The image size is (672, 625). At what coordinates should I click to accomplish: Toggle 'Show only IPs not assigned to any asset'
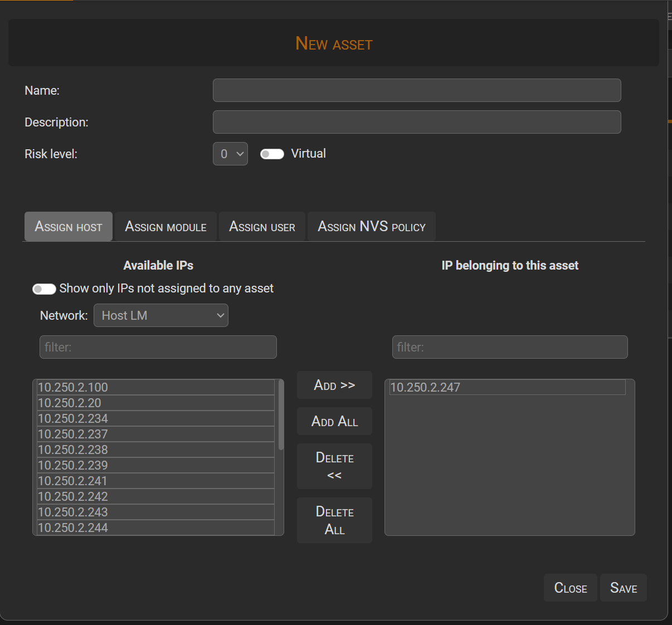click(x=44, y=289)
